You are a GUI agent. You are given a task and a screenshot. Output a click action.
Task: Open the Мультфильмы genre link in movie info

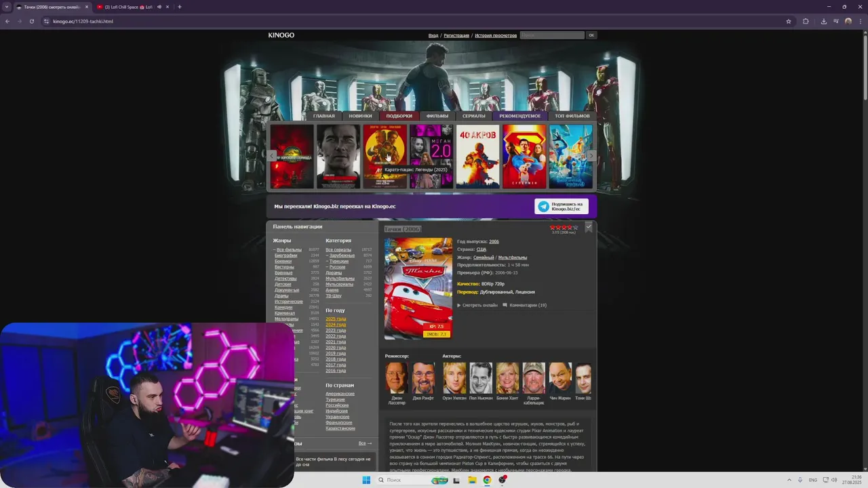coord(512,258)
